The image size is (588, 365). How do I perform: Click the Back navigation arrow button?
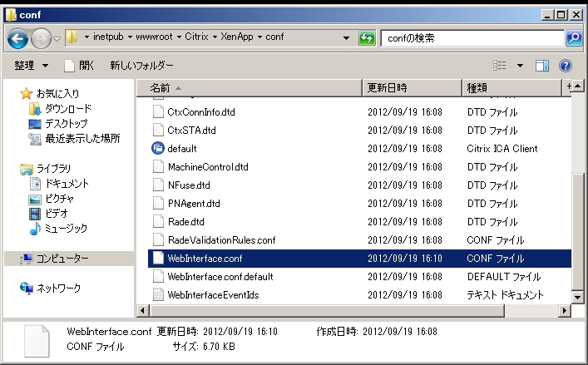pyautogui.click(x=18, y=39)
